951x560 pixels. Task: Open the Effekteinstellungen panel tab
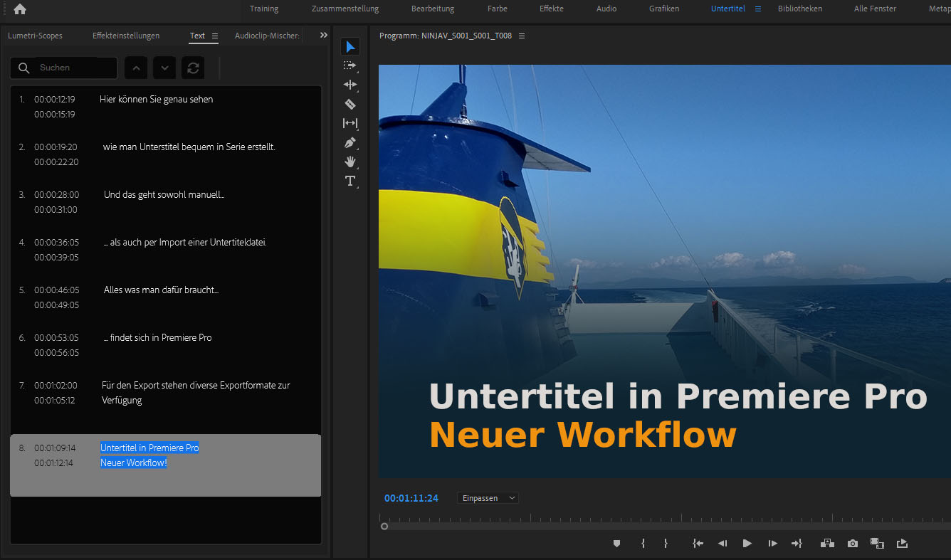click(126, 36)
